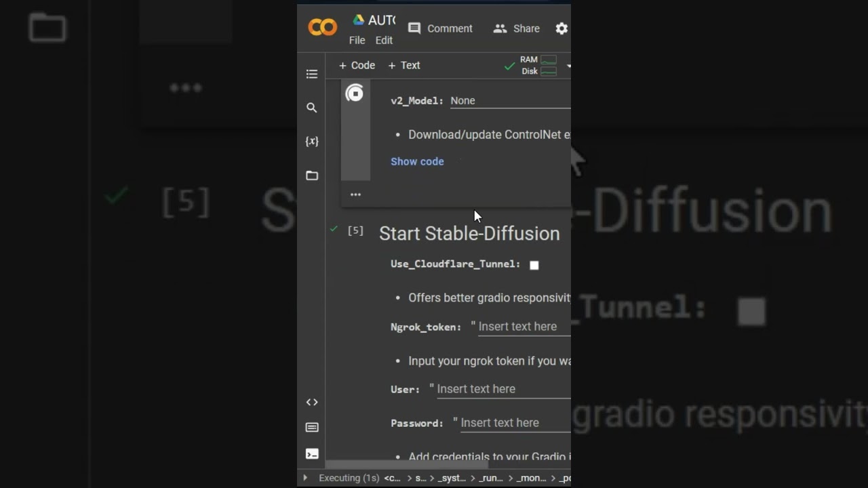Image resolution: width=868 pixels, height=488 pixels.
Task: Click the Share button
Action: [517, 28]
